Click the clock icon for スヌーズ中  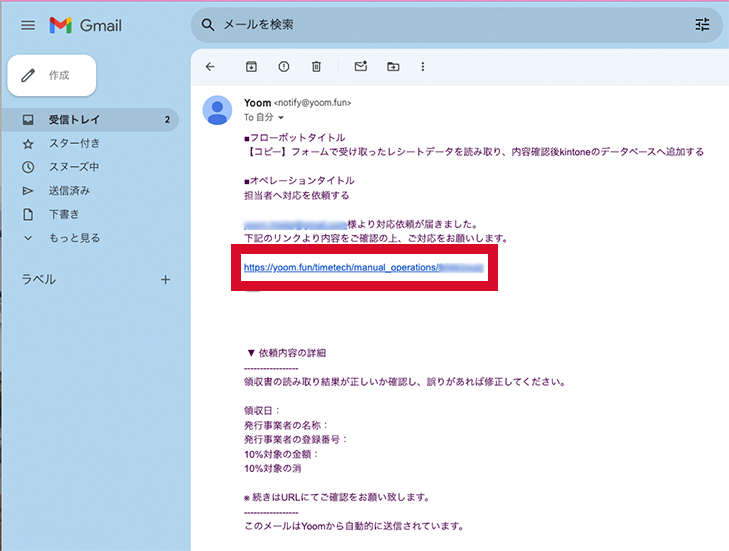point(28,167)
